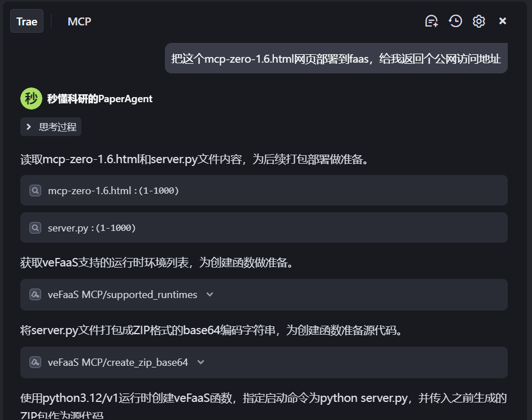Expand veFaaS MCP/create_zip_base64 tool call
Viewport: 532px width, 420px height.
(264, 362)
